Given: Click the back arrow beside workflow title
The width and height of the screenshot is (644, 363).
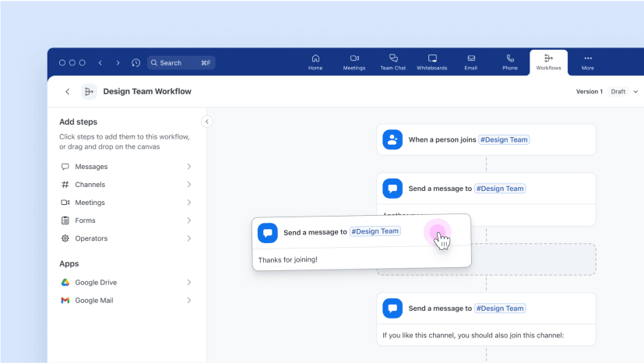Looking at the screenshot, I should coord(68,92).
